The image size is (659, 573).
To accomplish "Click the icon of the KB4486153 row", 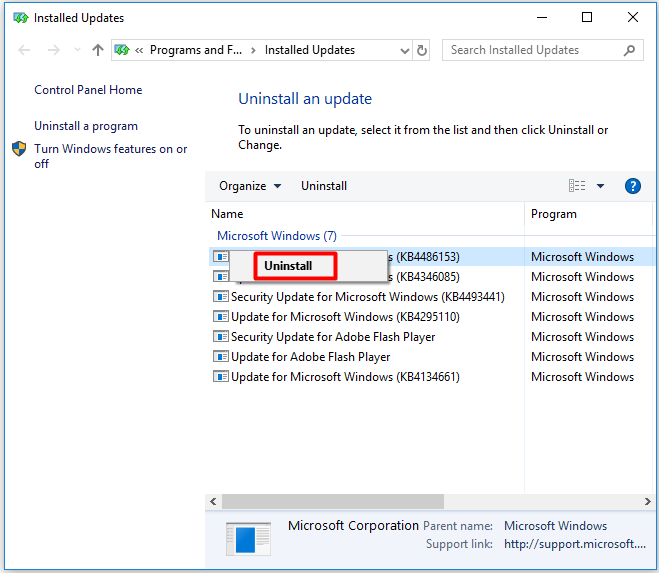I will tap(221, 256).
